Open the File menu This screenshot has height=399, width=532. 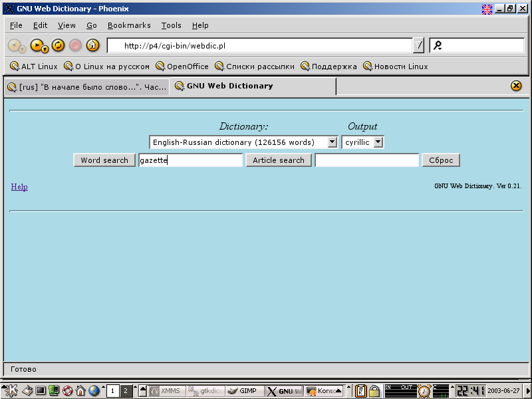[16, 25]
